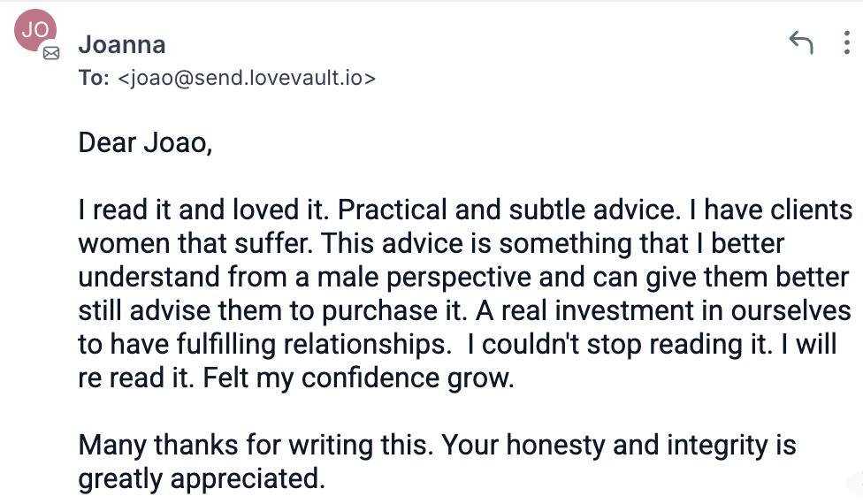Click the "To:" label
The height and width of the screenshot is (504, 863).
(x=93, y=78)
